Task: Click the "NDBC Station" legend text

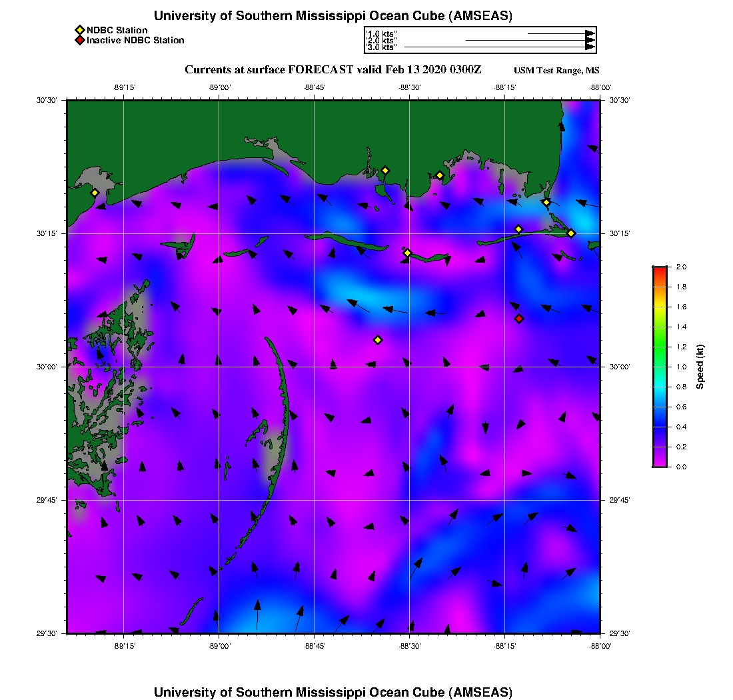Action: pos(117,30)
